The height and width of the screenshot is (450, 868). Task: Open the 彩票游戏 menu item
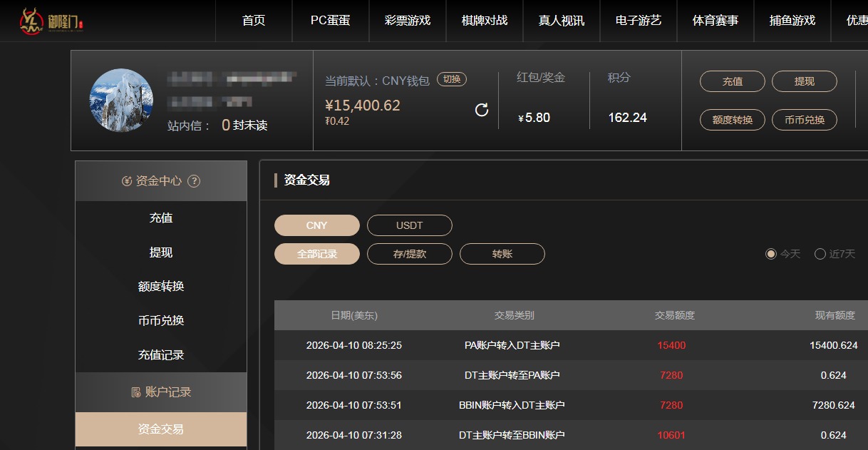pos(407,21)
